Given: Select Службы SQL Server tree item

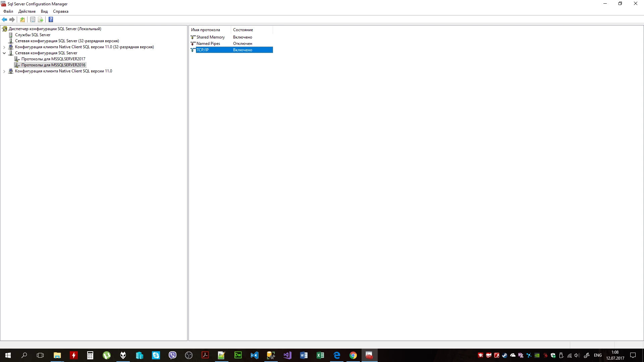Looking at the screenshot, I should pos(33,35).
